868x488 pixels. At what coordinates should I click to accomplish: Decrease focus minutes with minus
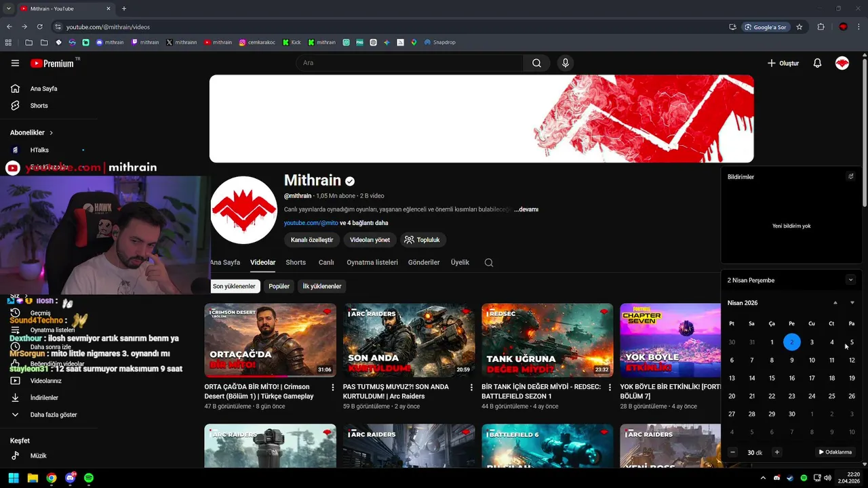pos(733,452)
